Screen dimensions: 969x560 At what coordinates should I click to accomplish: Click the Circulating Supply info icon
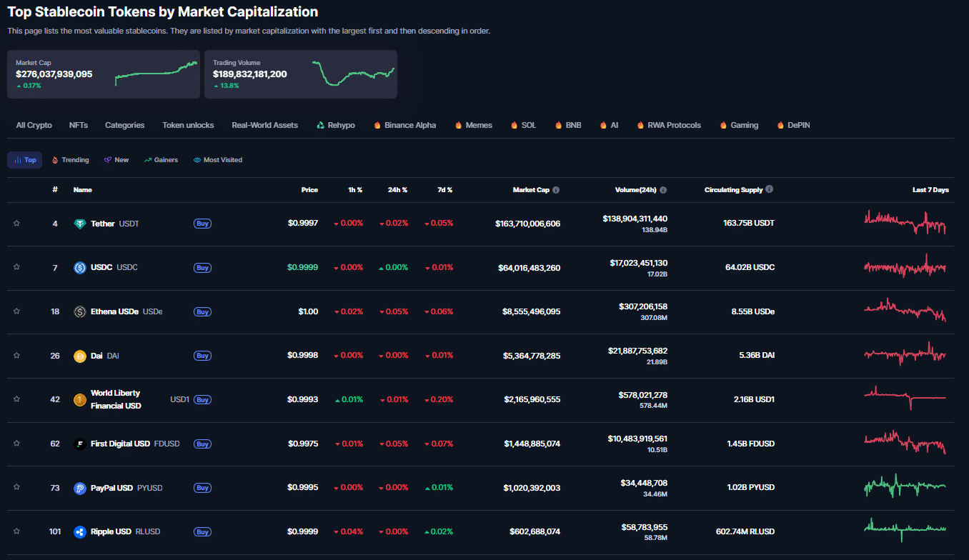(770, 189)
